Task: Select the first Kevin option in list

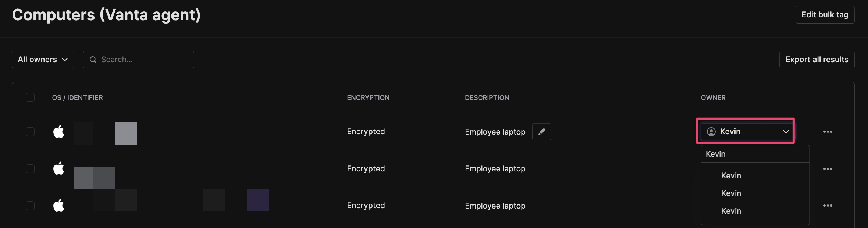Action: (x=731, y=176)
